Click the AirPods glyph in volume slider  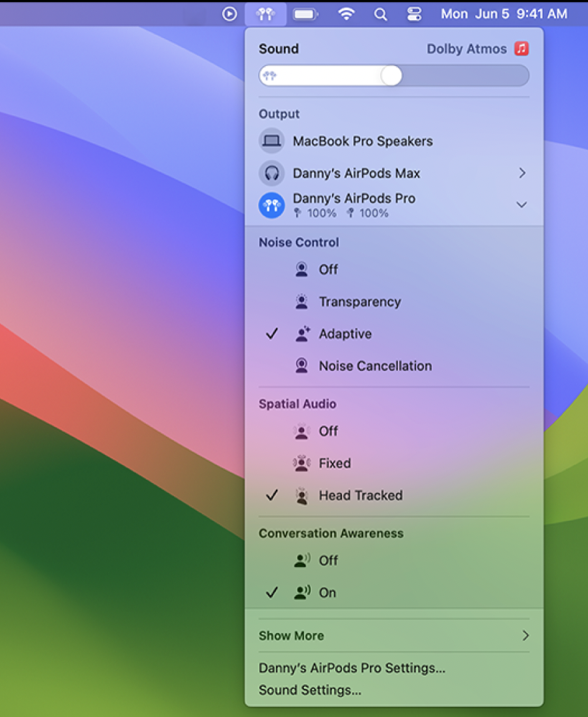[270, 75]
